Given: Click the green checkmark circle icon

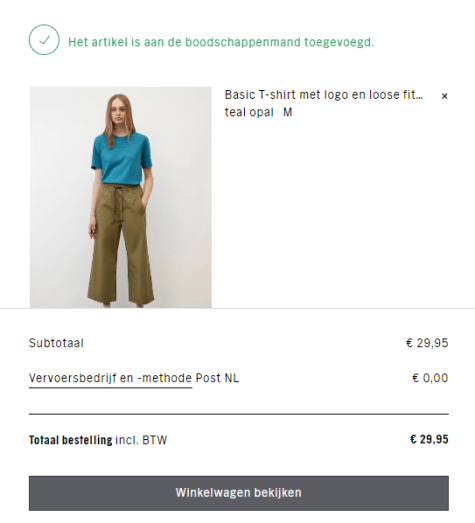Looking at the screenshot, I should (44, 40).
